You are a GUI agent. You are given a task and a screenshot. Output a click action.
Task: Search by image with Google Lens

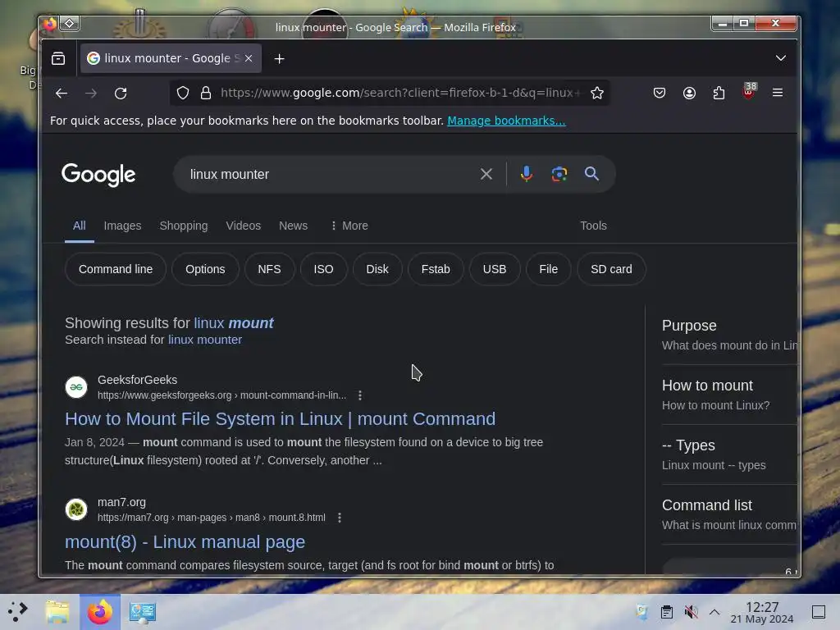559,174
